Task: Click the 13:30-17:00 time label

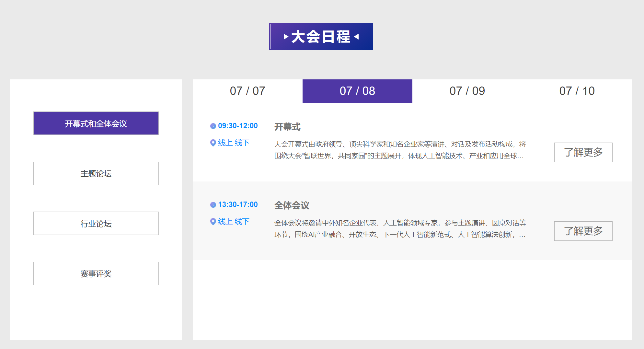Action: (238, 204)
